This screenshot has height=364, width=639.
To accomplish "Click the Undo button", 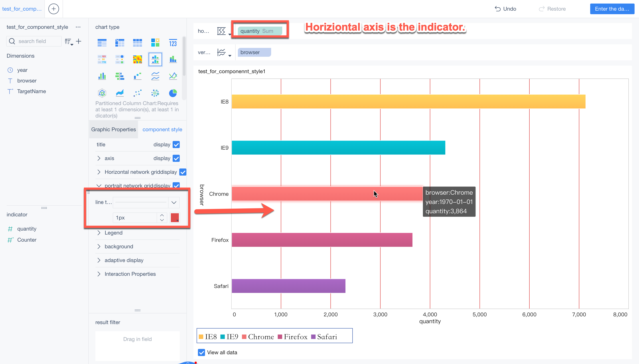I will pyautogui.click(x=506, y=9).
